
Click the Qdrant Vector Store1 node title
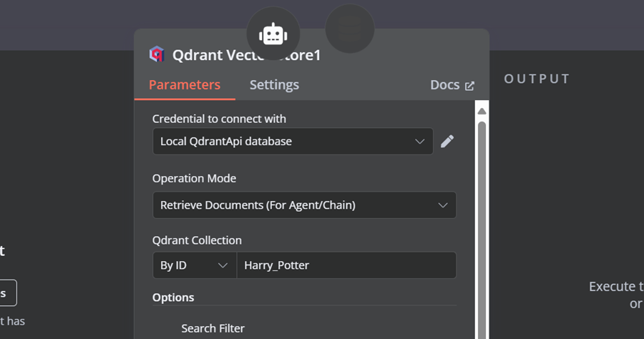point(246,55)
